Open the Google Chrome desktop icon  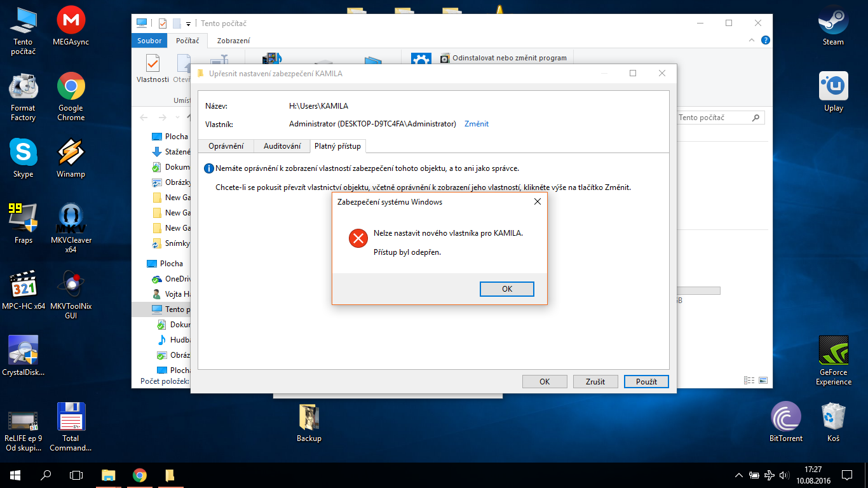[x=71, y=97]
